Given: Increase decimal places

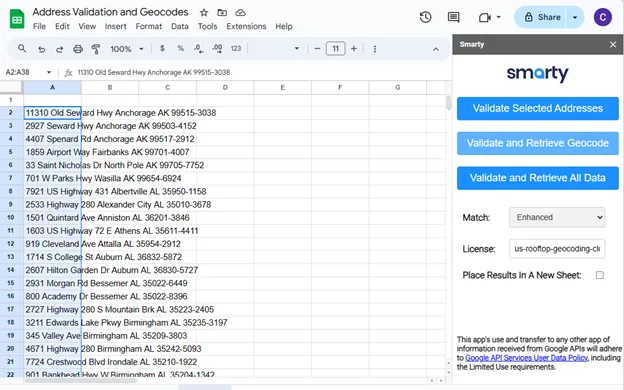Looking at the screenshot, I should [217, 49].
